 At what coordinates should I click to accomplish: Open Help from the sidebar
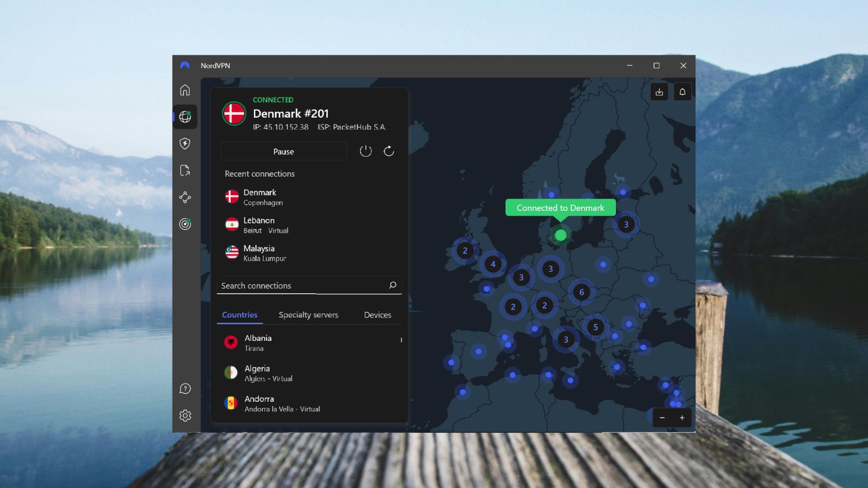[185, 389]
